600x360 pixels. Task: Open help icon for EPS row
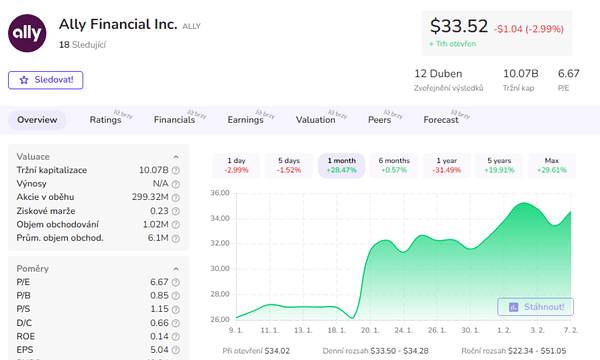tap(176, 350)
